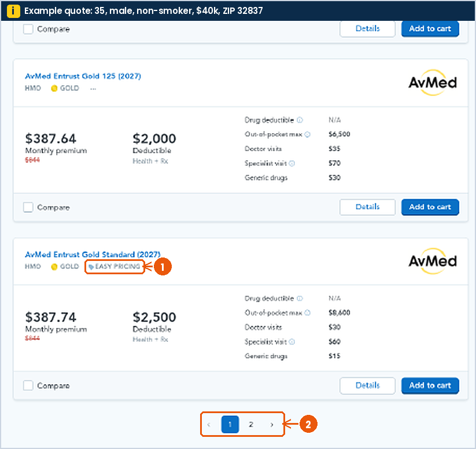The image size is (476, 449).
Task: Open Drug deductible info icon on Gold 125 plan
Action: click(300, 120)
